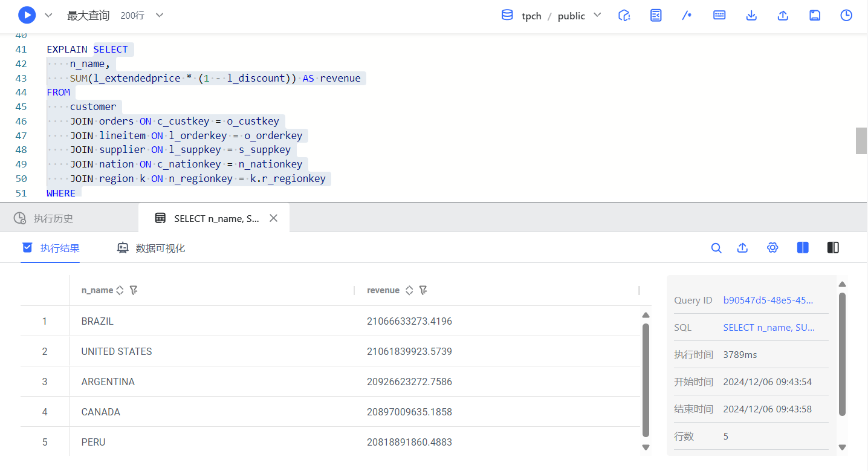Viewport: 868px width, 471px height.
Task: Export results with the result upload icon
Action: click(743, 248)
